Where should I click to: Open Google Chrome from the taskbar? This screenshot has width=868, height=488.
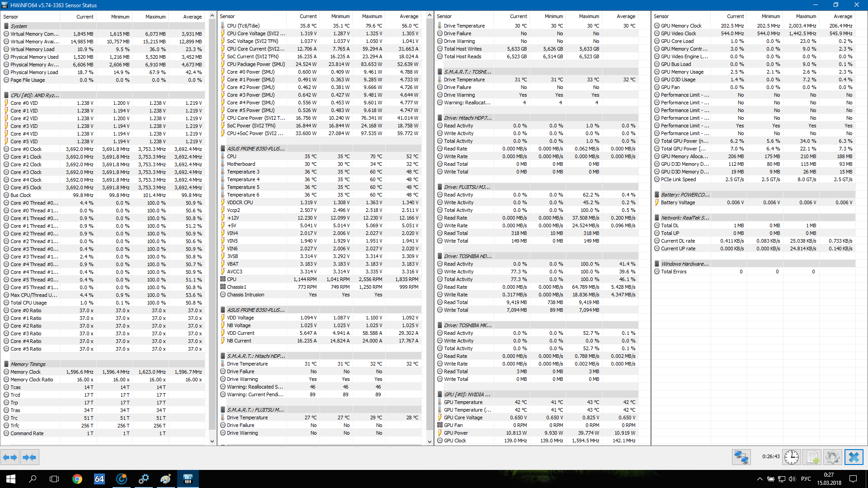77,479
